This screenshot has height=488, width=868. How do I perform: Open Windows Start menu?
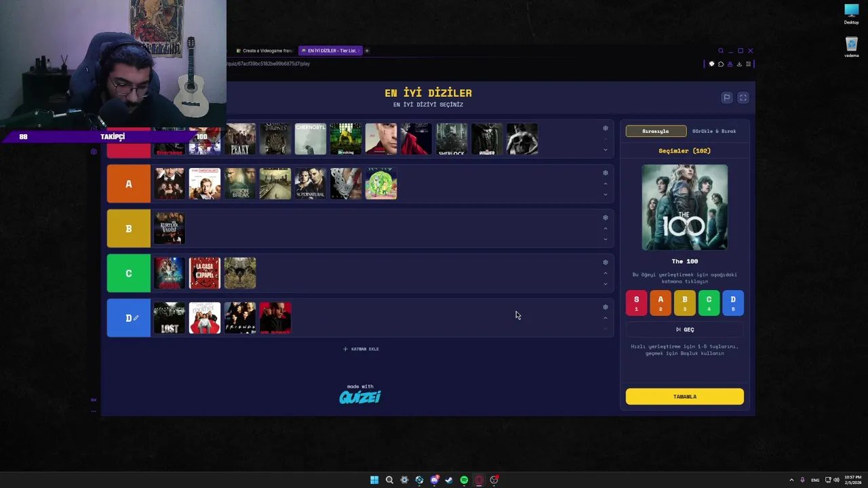[374, 480]
